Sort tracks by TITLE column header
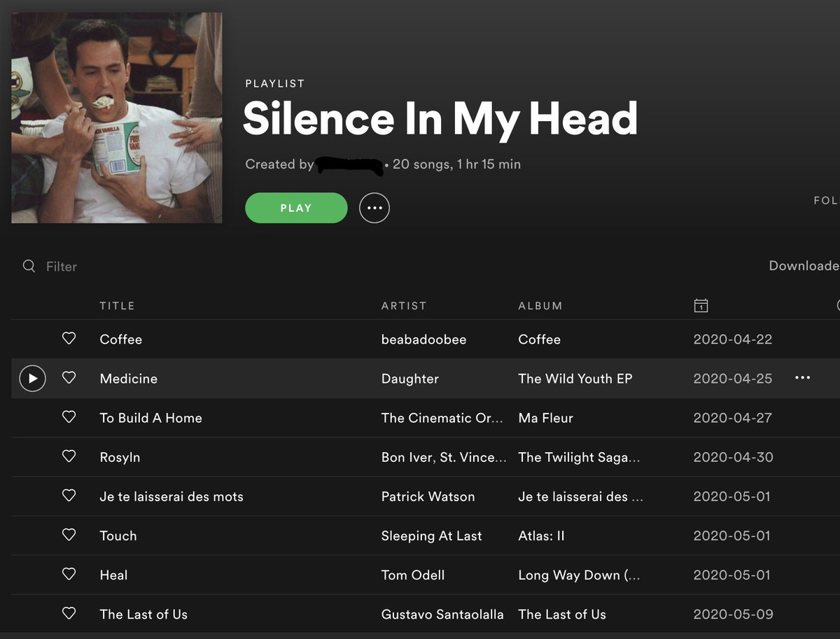The height and width of the screenshot is (639, 840). click(x=117, y=306)
